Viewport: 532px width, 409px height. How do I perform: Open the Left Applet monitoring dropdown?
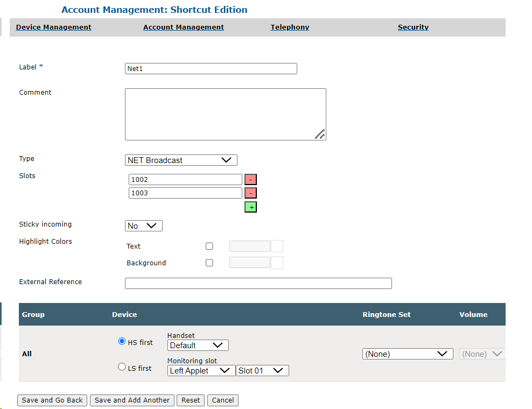point(201,371)
